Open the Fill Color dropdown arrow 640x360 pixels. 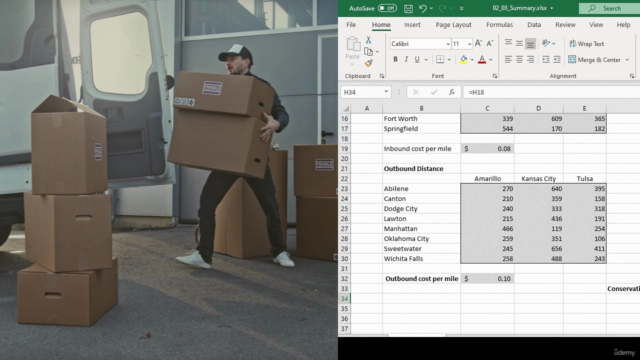pyautogui.click(x=472, y=60)
